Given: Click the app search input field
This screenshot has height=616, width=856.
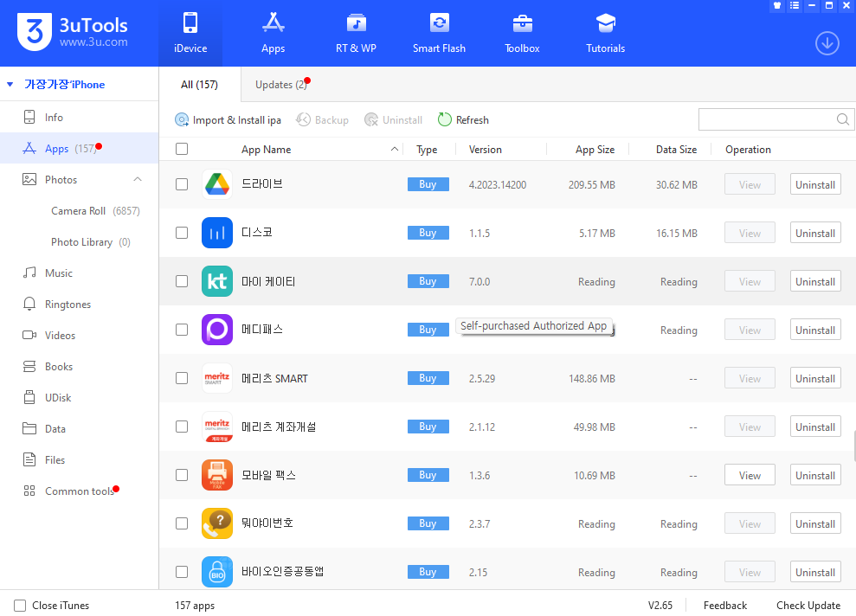Looking at the screenshot, I should pos(767,119).
